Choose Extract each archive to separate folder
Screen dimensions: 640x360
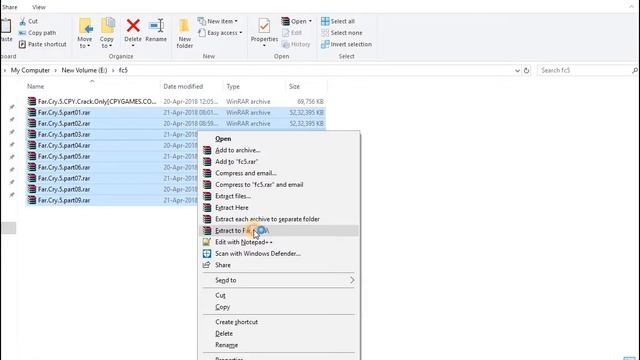[x=279, y=219]
